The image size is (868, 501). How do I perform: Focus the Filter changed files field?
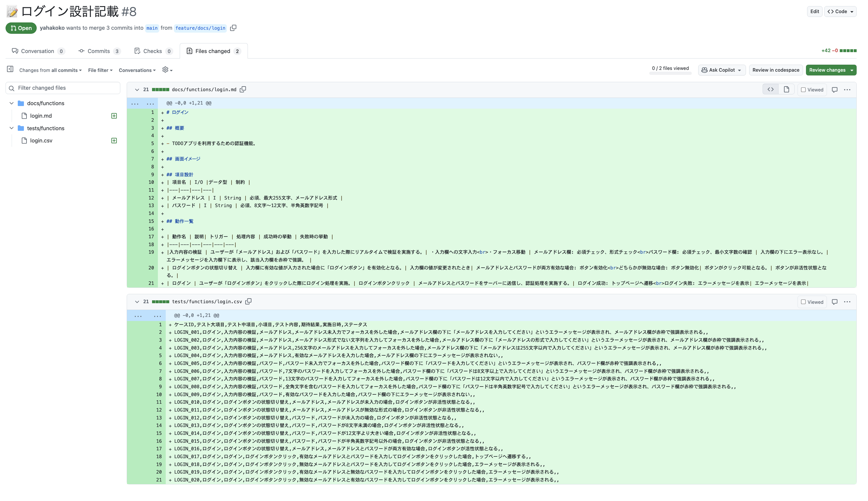[x=65, y=88]
